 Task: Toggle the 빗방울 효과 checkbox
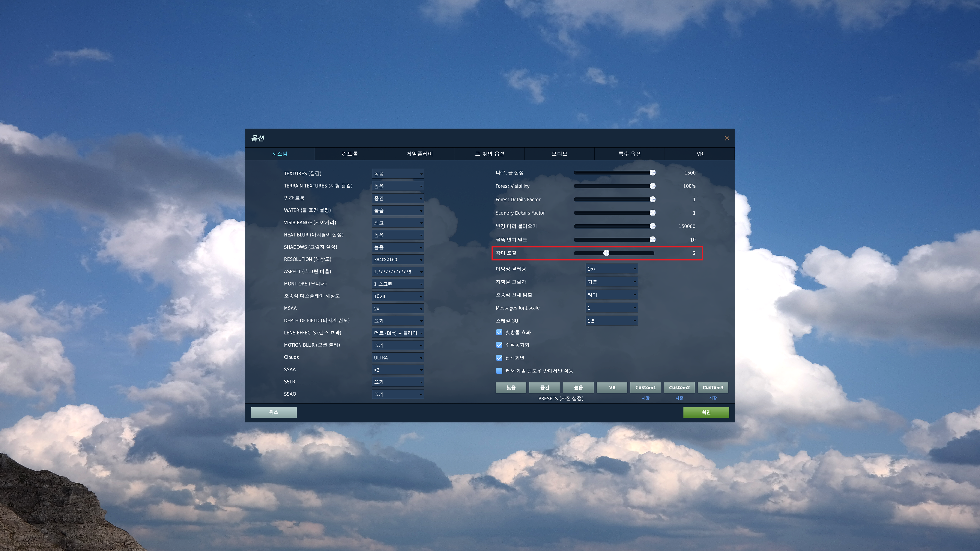pos(499,332)
